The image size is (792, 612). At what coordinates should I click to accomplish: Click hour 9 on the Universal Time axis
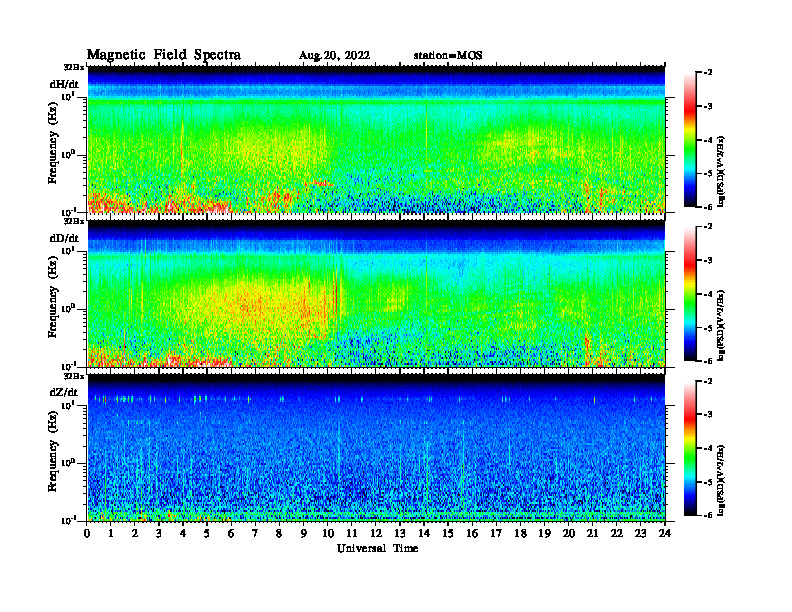pos(304,534)
